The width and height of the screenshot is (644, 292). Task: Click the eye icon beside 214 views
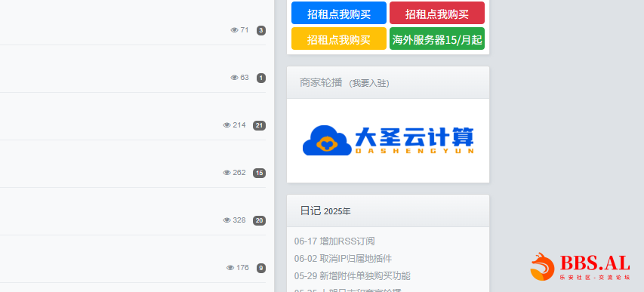point(227,125)
